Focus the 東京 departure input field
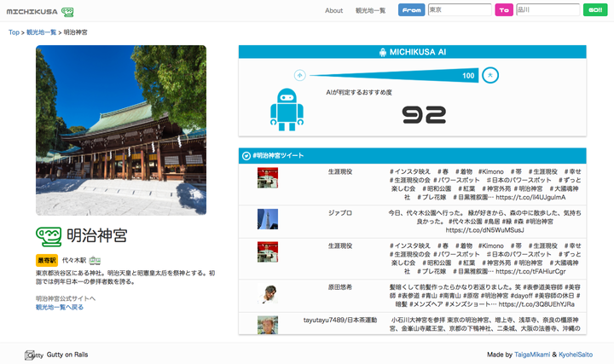 (x=460, y=9)
